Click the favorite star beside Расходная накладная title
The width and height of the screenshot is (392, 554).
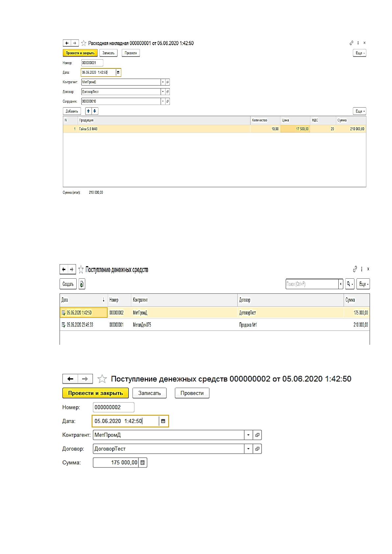coord(84,43)
